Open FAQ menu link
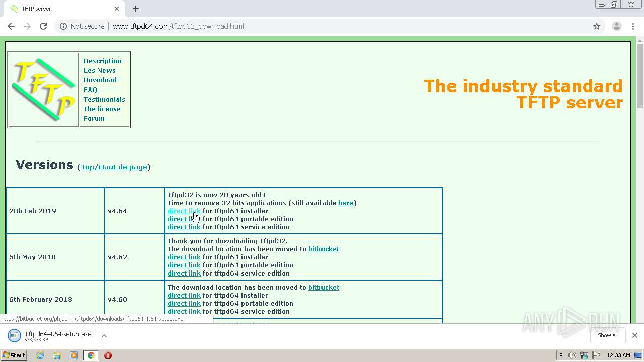644x362 pixels. tap(91, 89)
